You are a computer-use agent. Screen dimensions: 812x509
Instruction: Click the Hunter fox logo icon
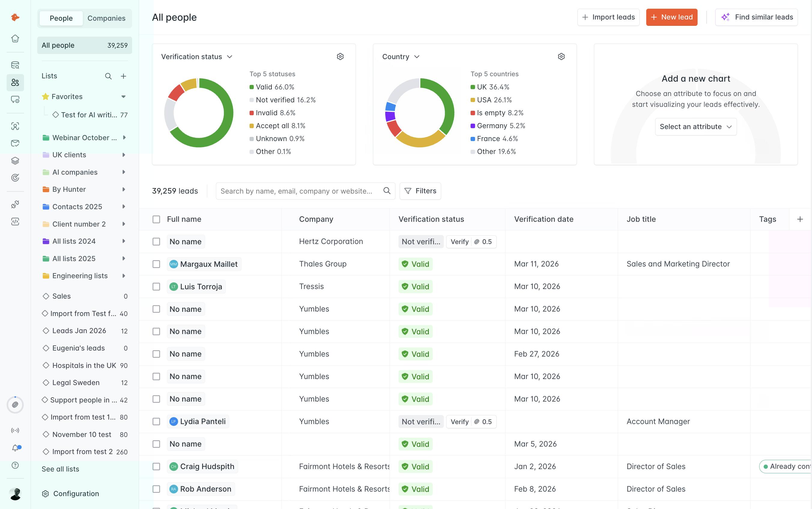point(15,17)
